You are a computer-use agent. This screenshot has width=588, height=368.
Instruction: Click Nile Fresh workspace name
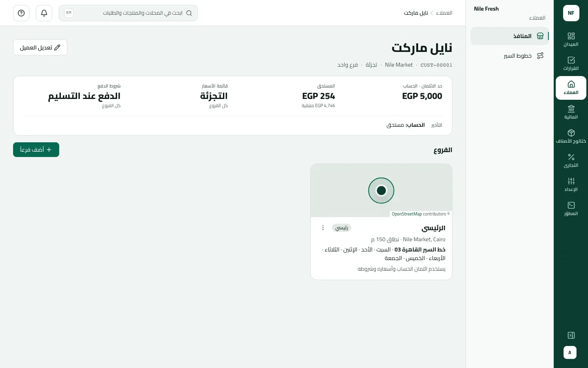pos(486,9)
